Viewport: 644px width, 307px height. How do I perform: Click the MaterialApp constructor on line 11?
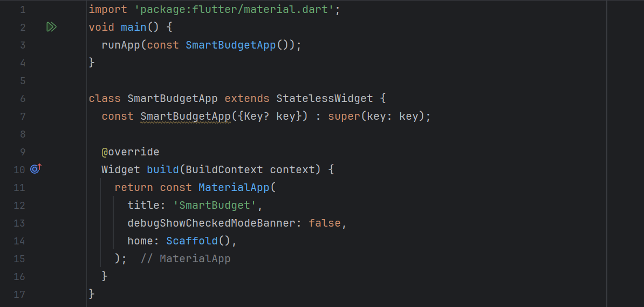coord(234,188)
